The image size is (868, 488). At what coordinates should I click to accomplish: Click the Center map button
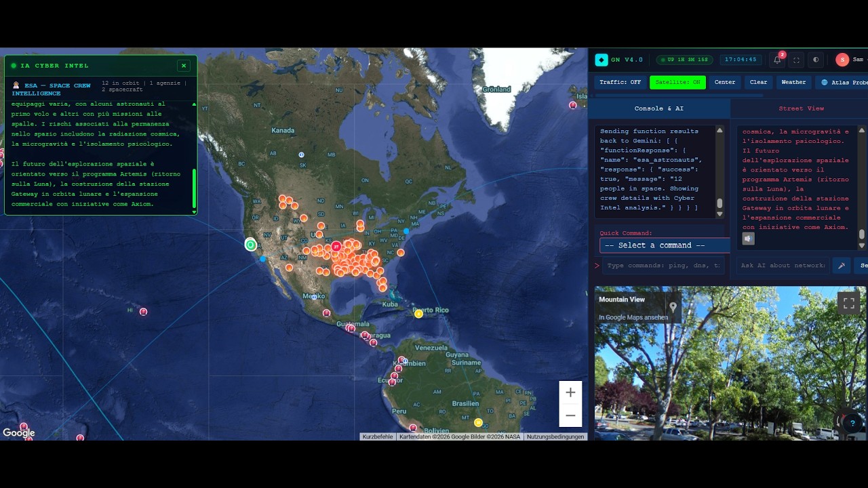click(x=725, y=82)
